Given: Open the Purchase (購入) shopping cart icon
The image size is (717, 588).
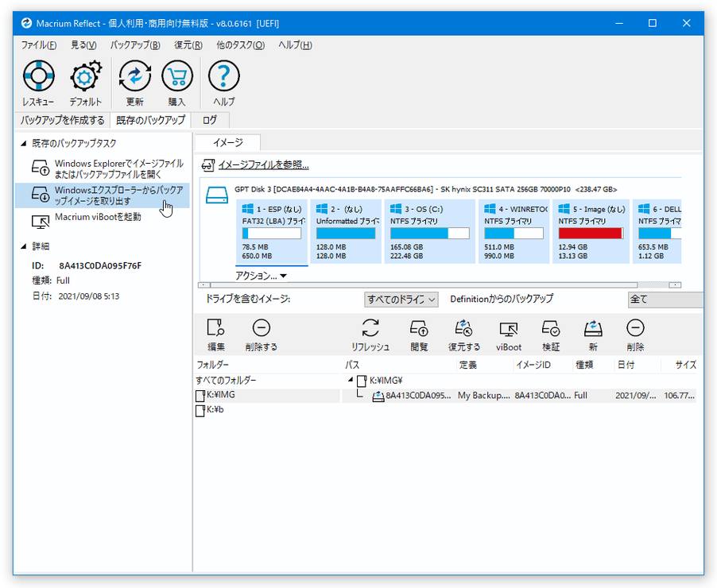Looking at the screenshot, I should (177, 76).
